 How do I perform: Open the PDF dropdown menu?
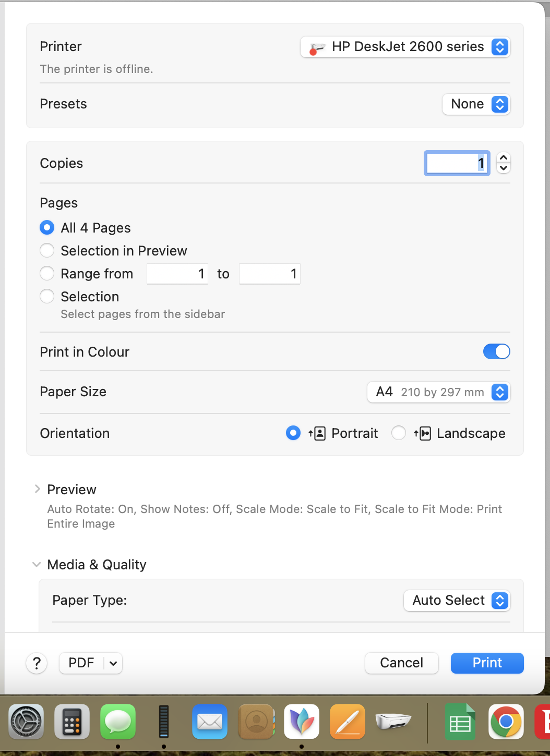pyautogui.click(x=113, y=663)
